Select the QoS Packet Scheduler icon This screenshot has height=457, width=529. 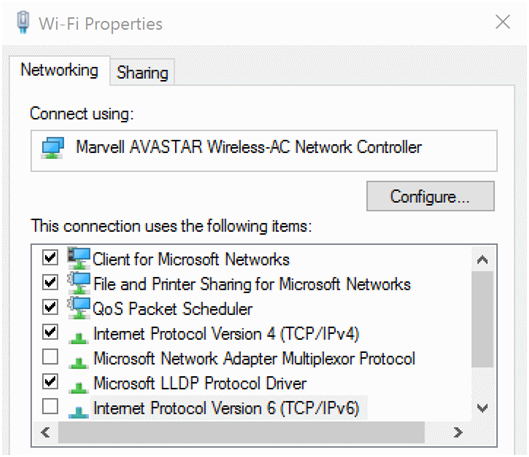(79, 308)
